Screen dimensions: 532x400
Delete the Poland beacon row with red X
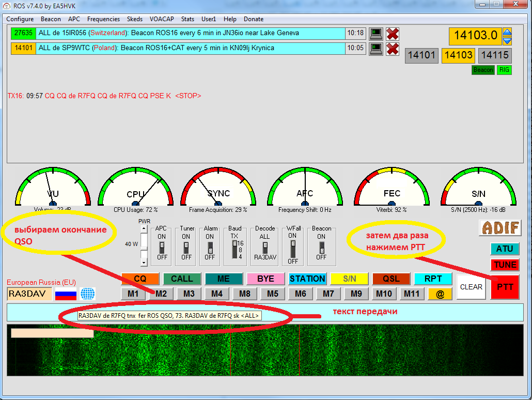coord(393,49)
